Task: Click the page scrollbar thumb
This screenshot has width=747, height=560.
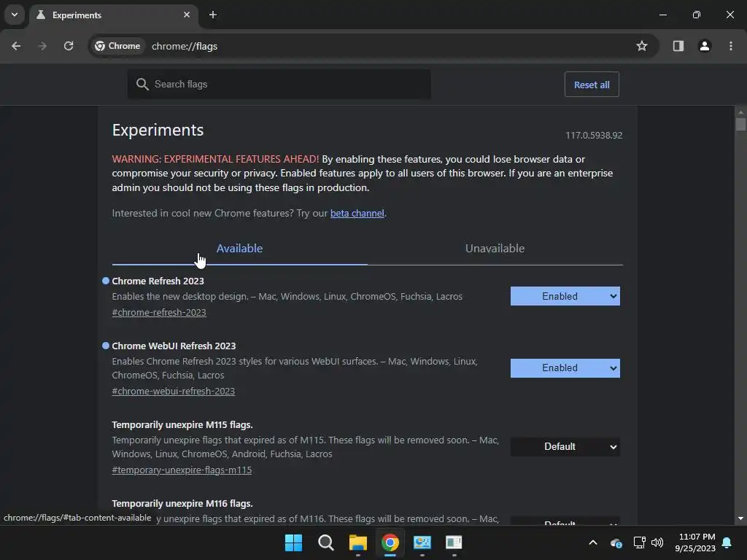Action: (740, 124)
